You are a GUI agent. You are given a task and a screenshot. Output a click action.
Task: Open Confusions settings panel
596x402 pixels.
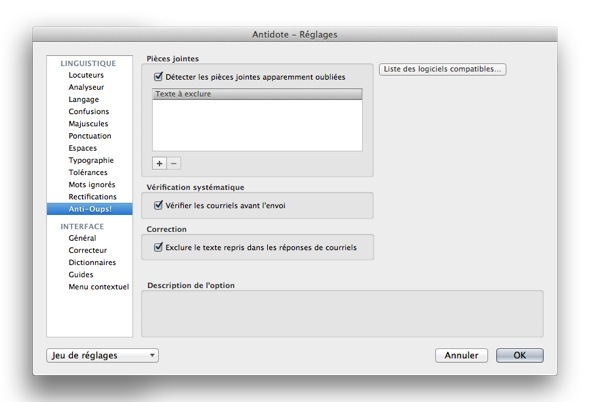(x=89, y=112)
